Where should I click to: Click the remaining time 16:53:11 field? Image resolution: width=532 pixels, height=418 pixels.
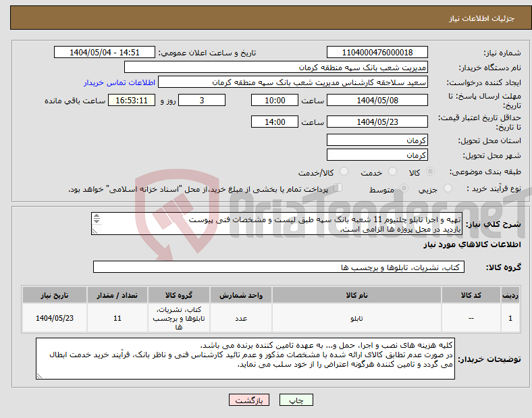pyautogui.click(x=132, y=100)
